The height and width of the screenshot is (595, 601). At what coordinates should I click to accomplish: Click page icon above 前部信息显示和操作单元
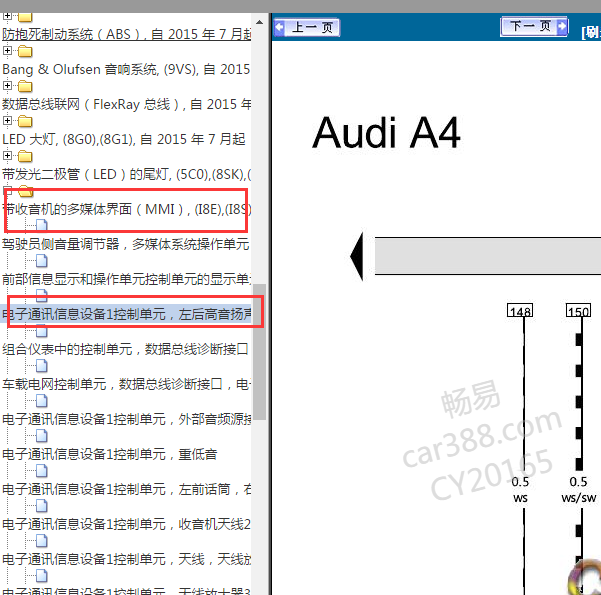click(x=42, y=260)
